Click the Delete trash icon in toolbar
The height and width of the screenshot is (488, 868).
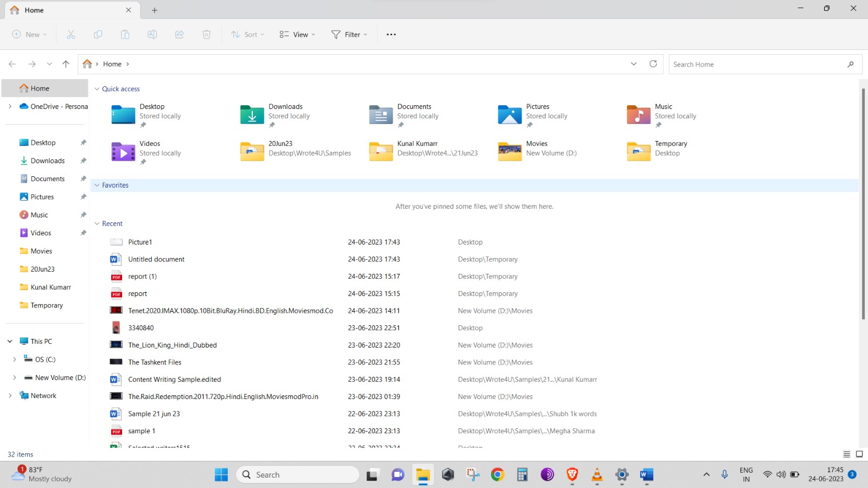click(x=206, y=34)
